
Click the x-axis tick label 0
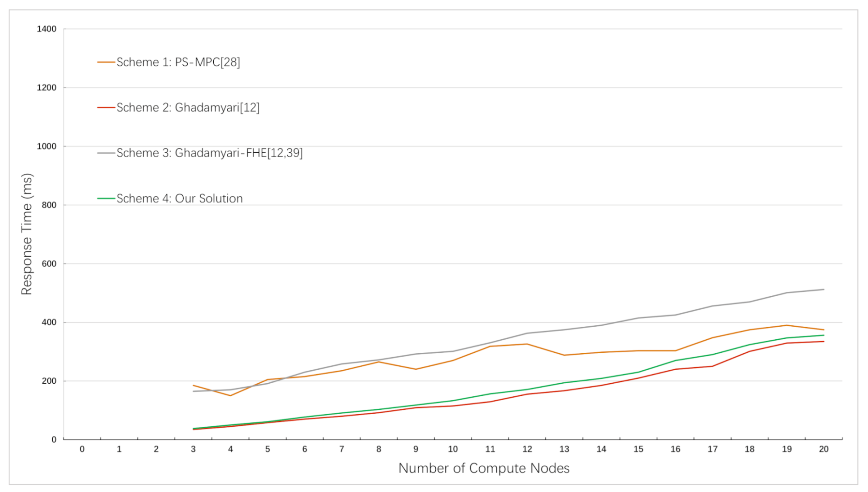click(x=82, y=449)
